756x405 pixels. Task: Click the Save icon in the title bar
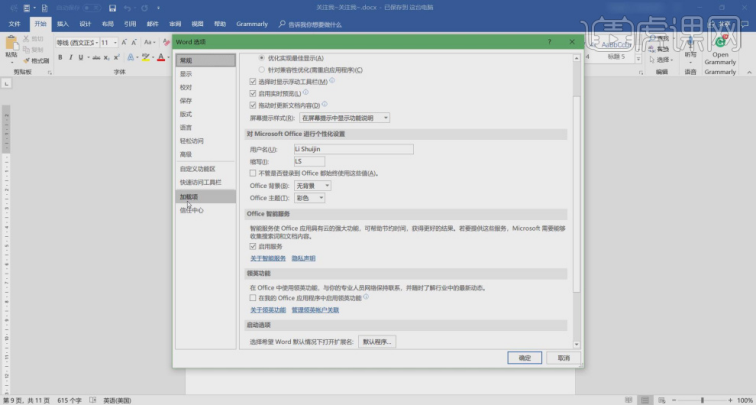(x=112, y=8)
